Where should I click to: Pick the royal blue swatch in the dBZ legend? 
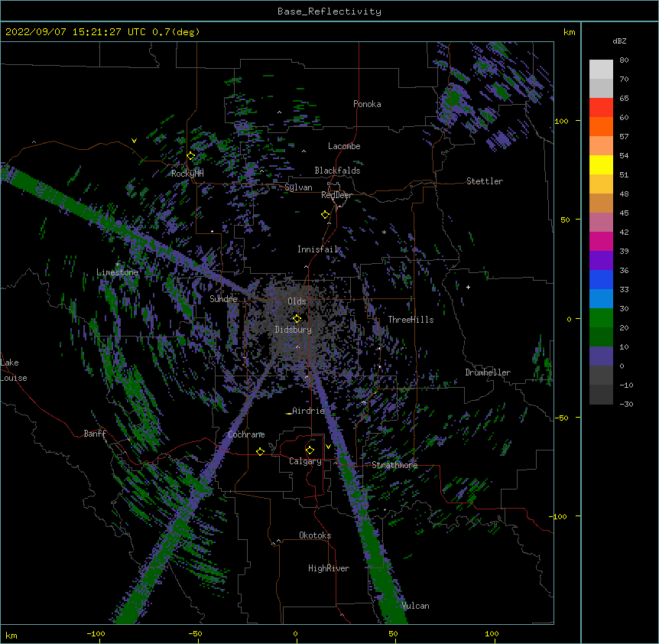(x=601, y=279)
